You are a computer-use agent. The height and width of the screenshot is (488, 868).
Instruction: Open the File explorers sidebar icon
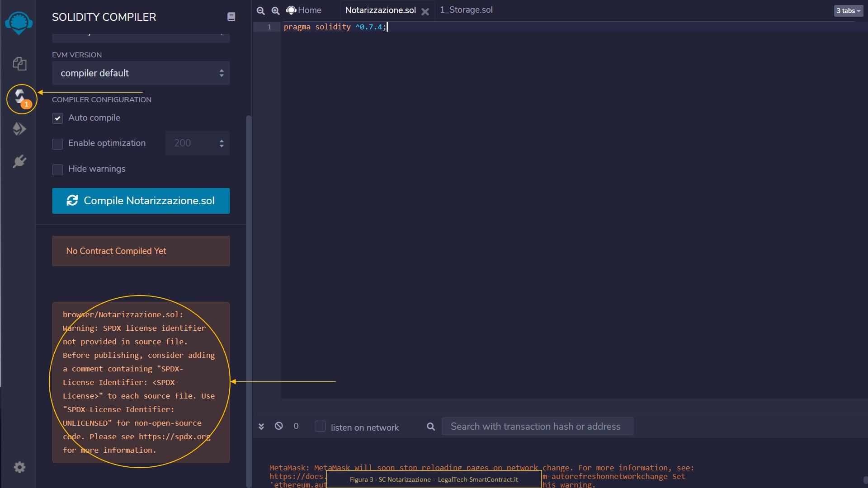coord(19,64)
